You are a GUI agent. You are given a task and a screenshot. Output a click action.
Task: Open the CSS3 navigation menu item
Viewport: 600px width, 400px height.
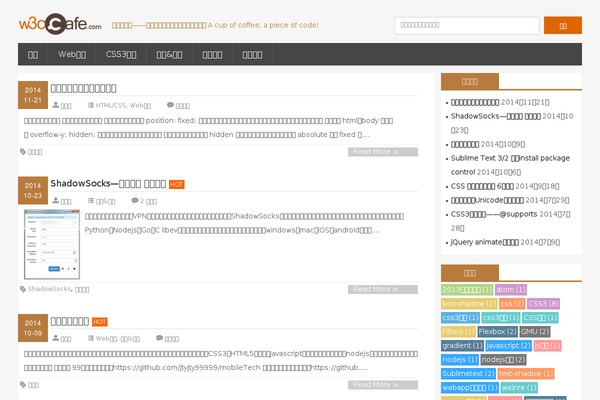[x=121, y=54]
